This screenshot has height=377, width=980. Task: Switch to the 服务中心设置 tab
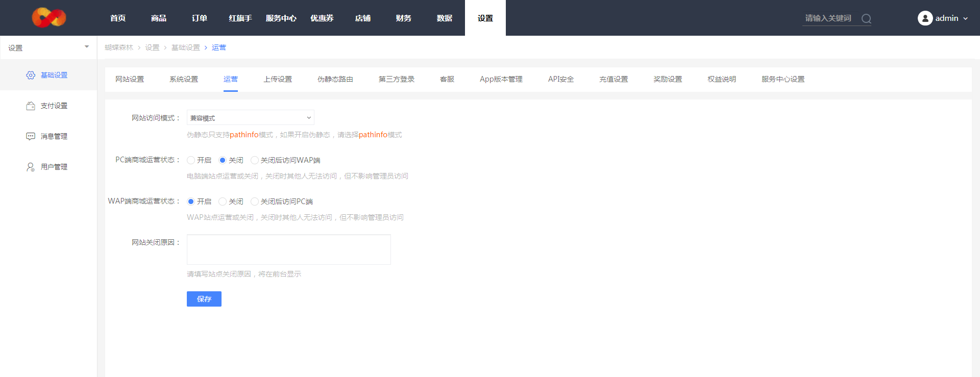(783, 79)
